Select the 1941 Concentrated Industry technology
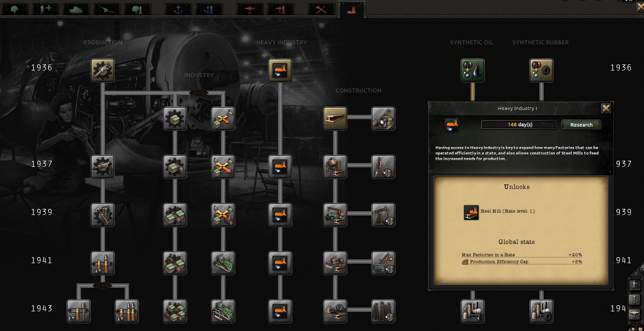644x331 pixels. click(x=175, y=263)
